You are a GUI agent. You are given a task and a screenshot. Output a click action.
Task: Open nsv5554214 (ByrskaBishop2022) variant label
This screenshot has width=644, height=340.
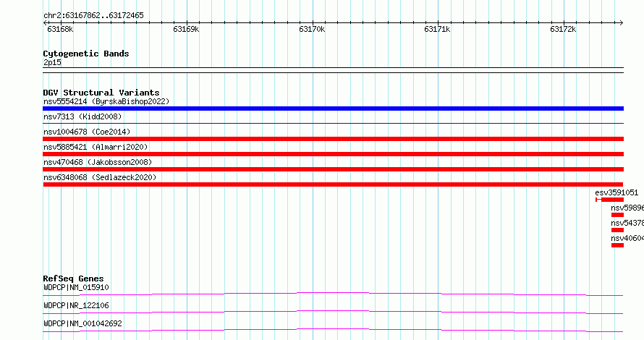click(106, 101)
